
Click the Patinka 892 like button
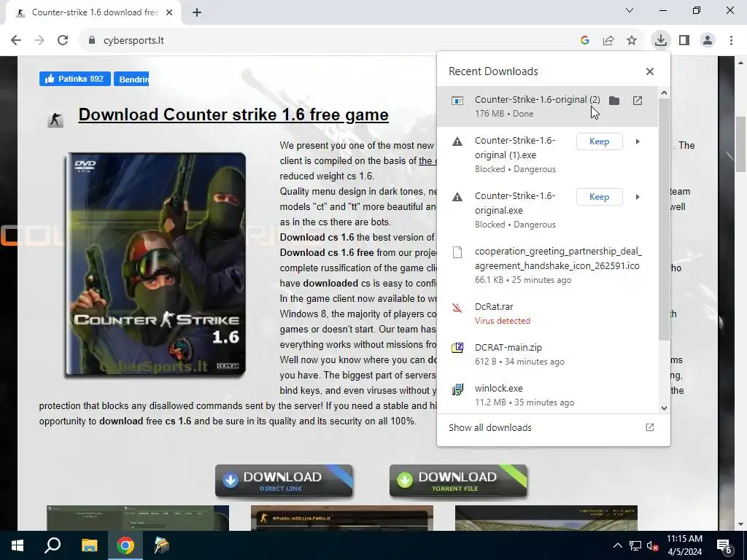pos(75,79)
